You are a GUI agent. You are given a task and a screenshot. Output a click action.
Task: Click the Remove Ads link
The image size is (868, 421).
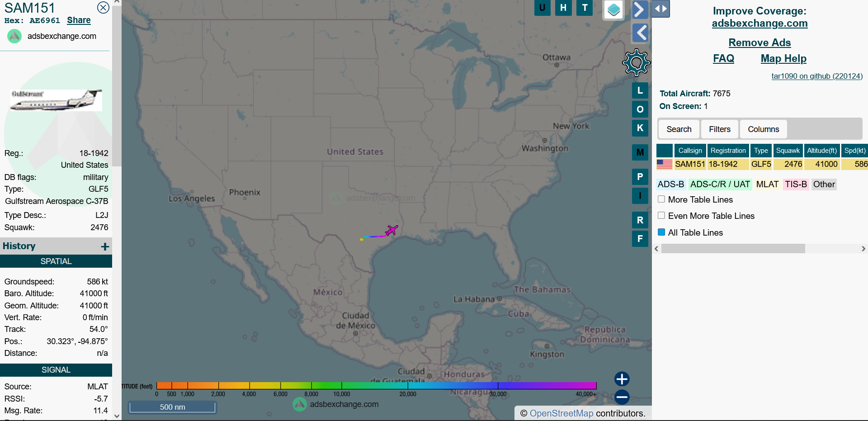click(759, 43)
